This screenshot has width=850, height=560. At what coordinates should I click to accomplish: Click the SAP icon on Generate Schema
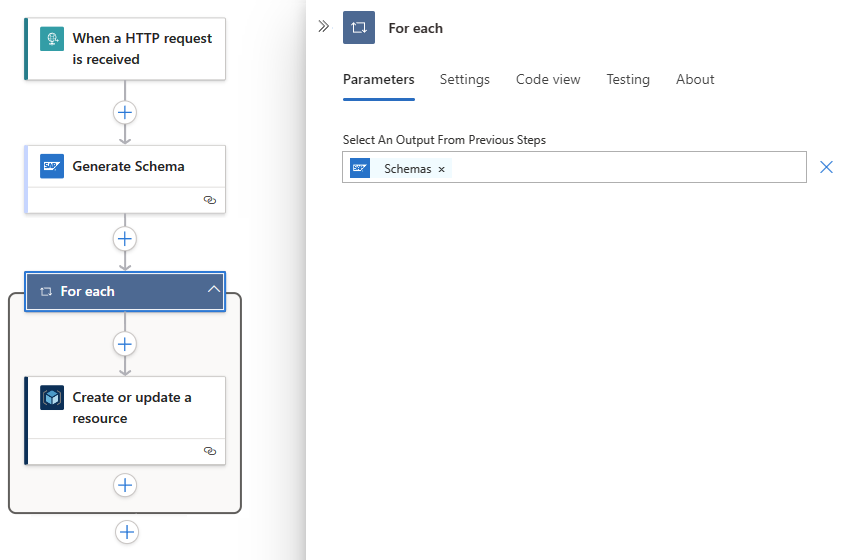click(x=52, y=166)
